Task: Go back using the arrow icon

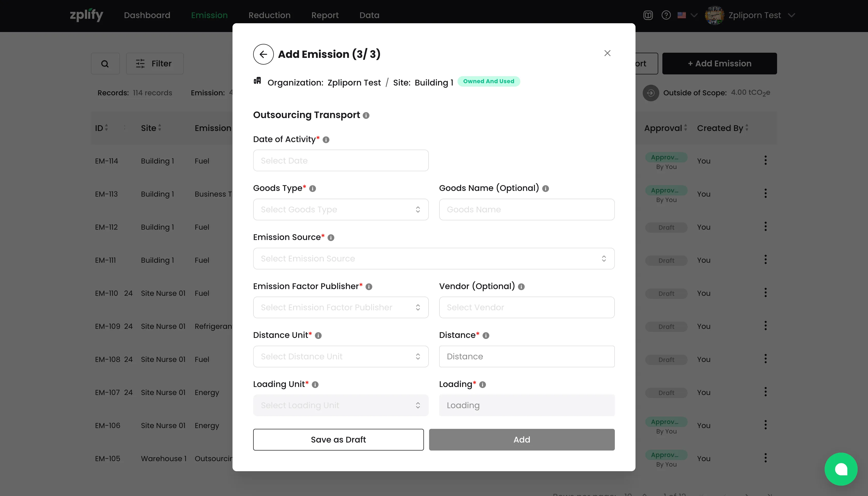Action: [x=263, y=54]
